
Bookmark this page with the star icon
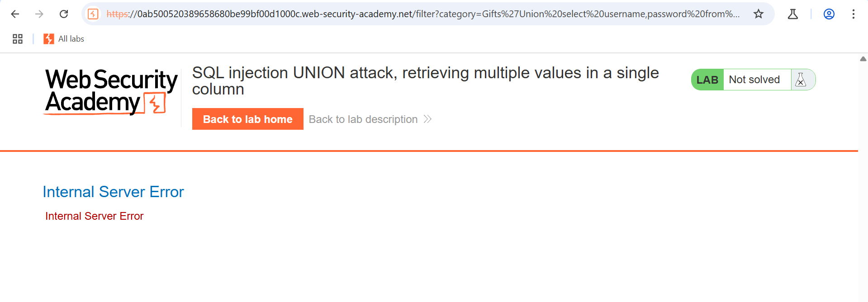click(x=759, y=14)
